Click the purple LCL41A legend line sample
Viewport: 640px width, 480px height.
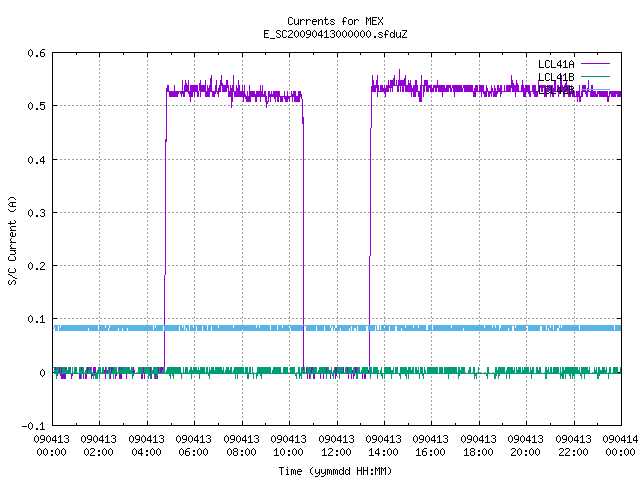(x=595, y=64)
